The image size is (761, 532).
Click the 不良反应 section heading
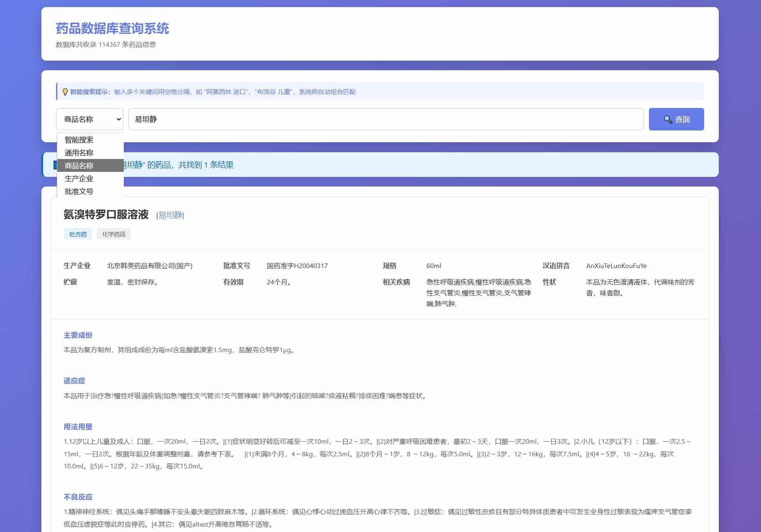[x=78, y=497]
